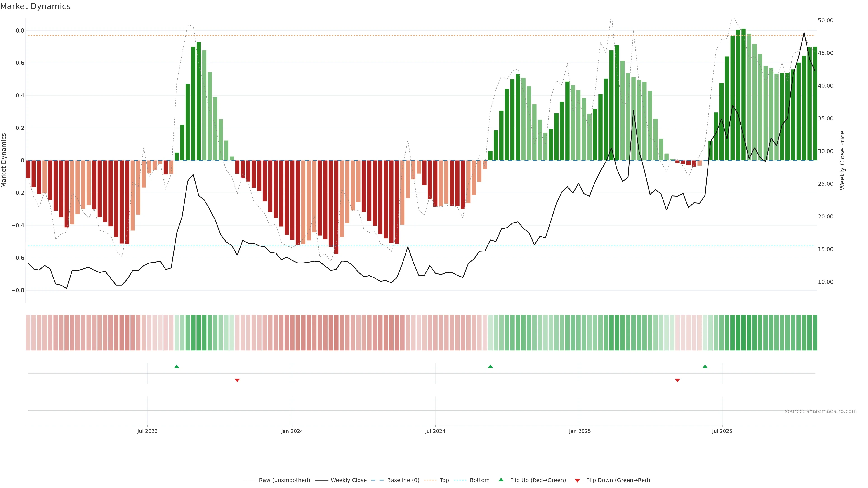Screen dimensions: 868x488
Task: Click the Flip Down red triangle legend icon
Action: click(577, 480)
